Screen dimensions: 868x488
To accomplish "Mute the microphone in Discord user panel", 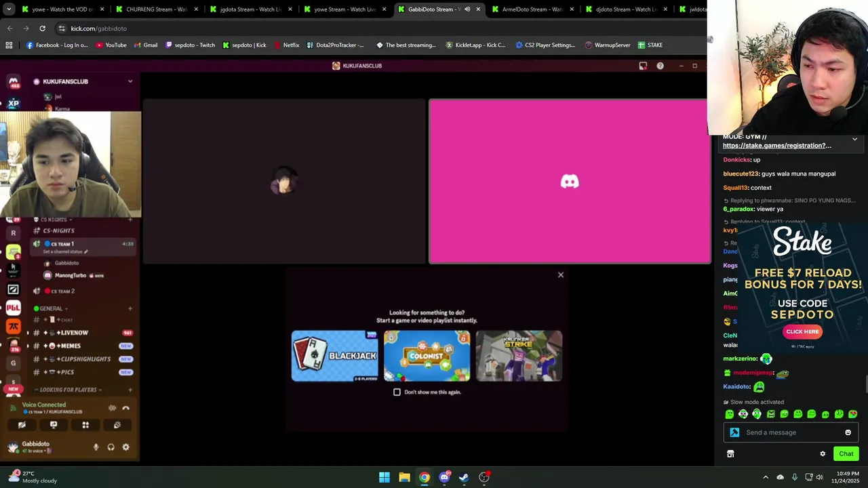I will (x=96, y=447).
